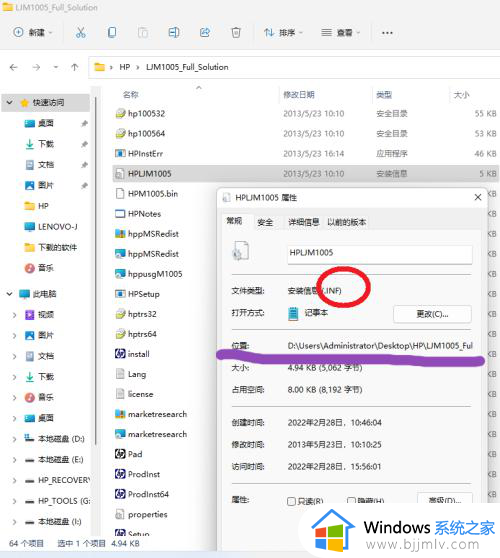Click the Paste icon in toolbar

coord(143,33)
